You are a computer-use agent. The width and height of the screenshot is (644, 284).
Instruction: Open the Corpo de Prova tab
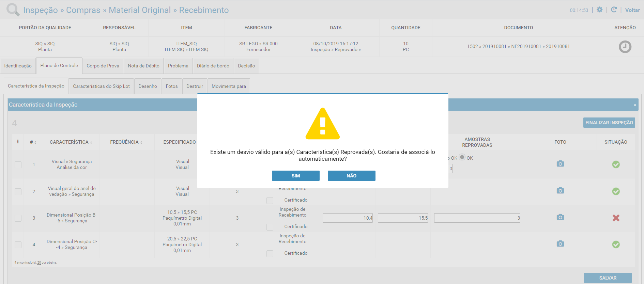pyautogui.click(x=103, y=66)
